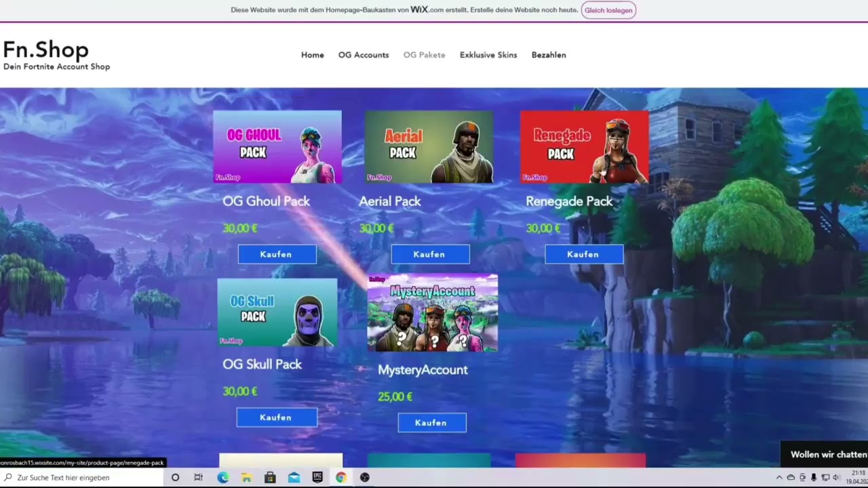
Task: Switch to Google Chrome in taskbar
Action: click(340, 477)
